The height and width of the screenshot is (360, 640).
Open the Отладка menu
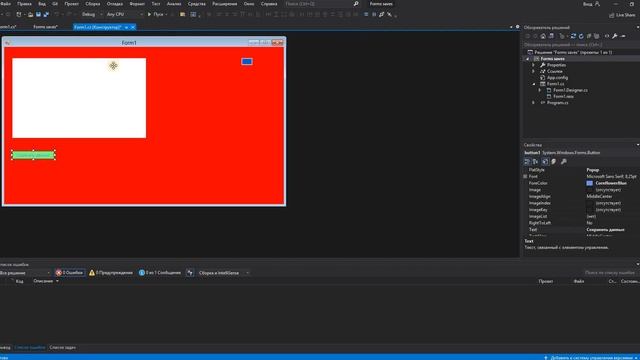[115, 4]
